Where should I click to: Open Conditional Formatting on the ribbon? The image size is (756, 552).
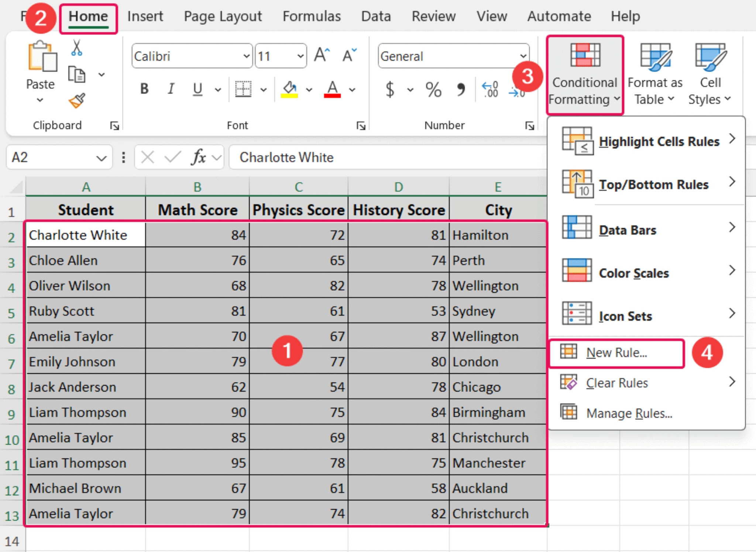[584, 74]
